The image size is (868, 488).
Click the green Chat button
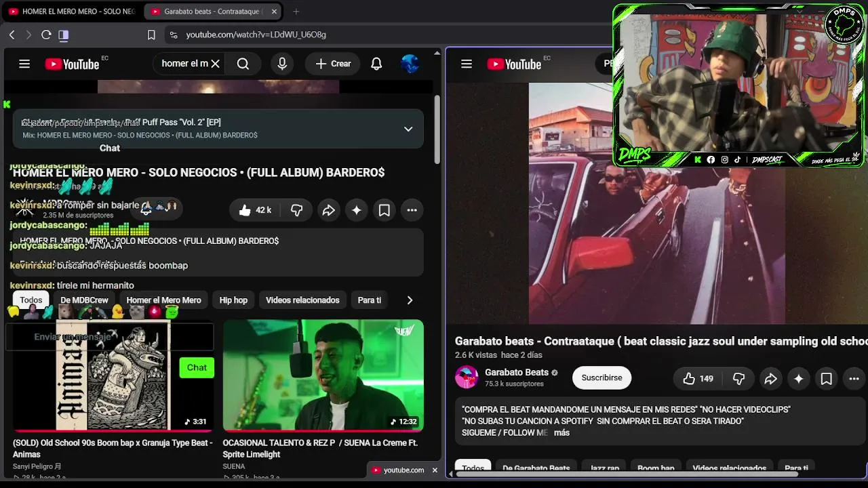pos(197,367)
